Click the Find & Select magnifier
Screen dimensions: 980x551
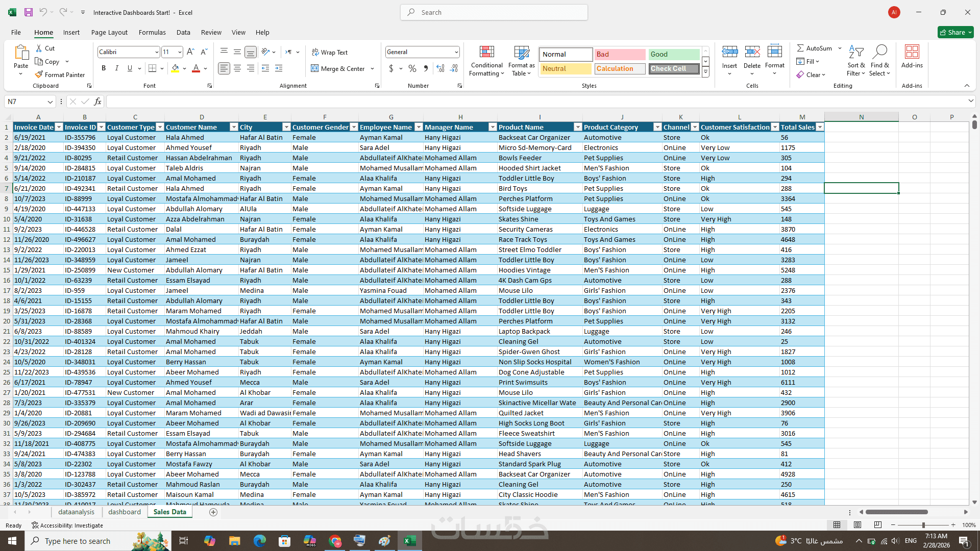(879, 52)
